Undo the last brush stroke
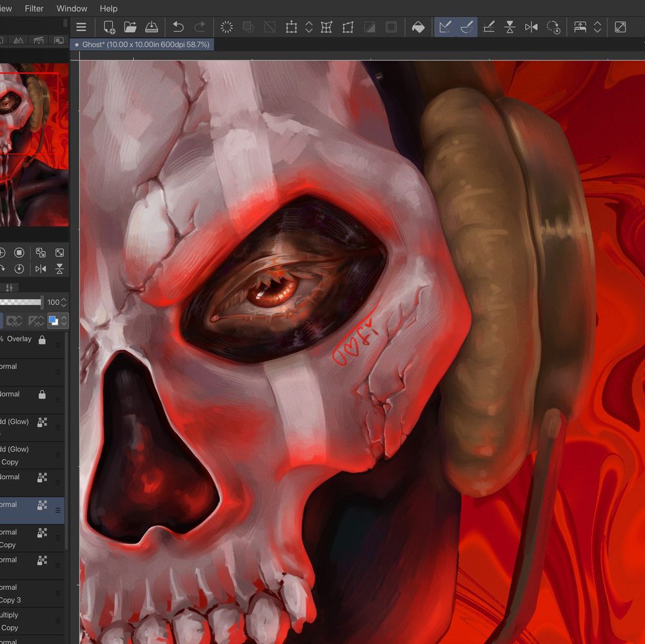 178,27
